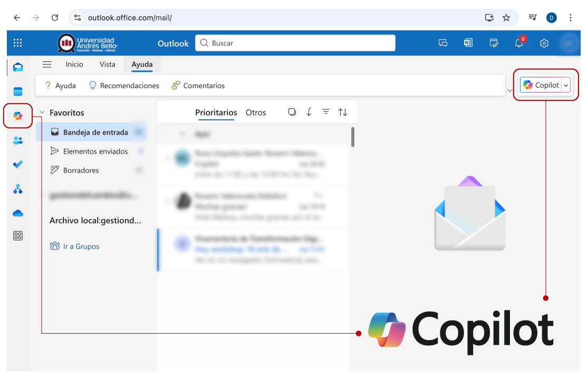This screenshot has width=588, height=378.
Task: Open Recomendaciones from the ribbon
Action: tap(124, 86)
